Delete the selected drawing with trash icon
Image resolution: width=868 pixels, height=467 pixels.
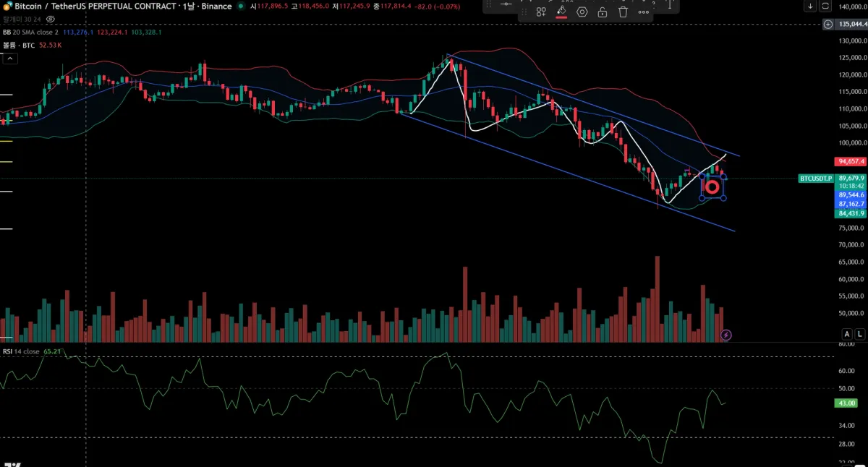(623, 12)
